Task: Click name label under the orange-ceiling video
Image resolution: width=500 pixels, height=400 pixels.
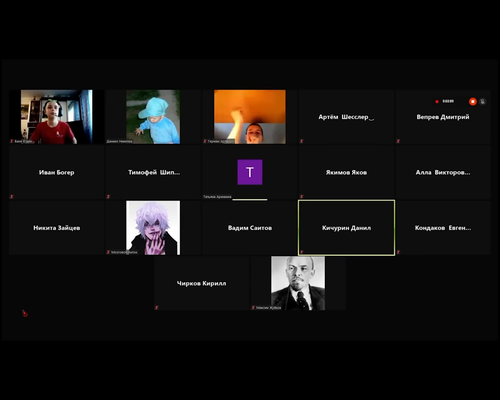Action: pos(221,141)
